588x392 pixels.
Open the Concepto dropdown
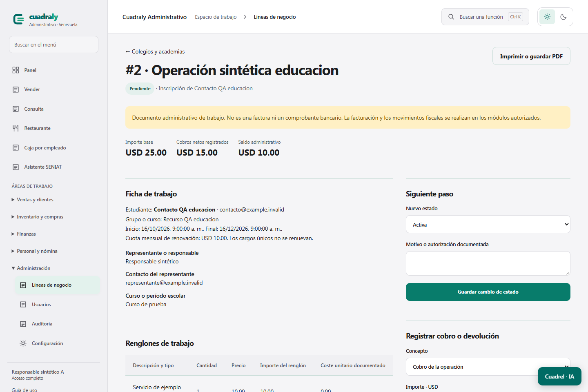(x=488, y=367)
